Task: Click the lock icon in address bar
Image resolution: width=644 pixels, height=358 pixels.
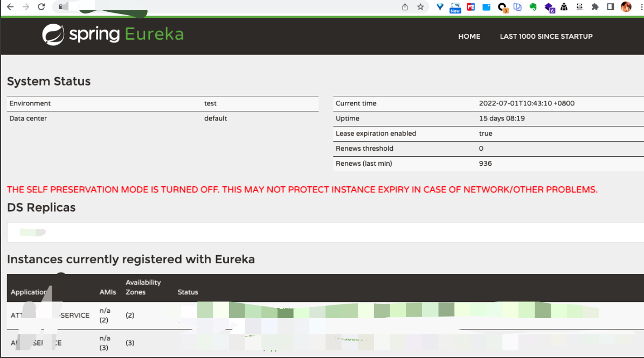Action: click(x=61, y=6)
